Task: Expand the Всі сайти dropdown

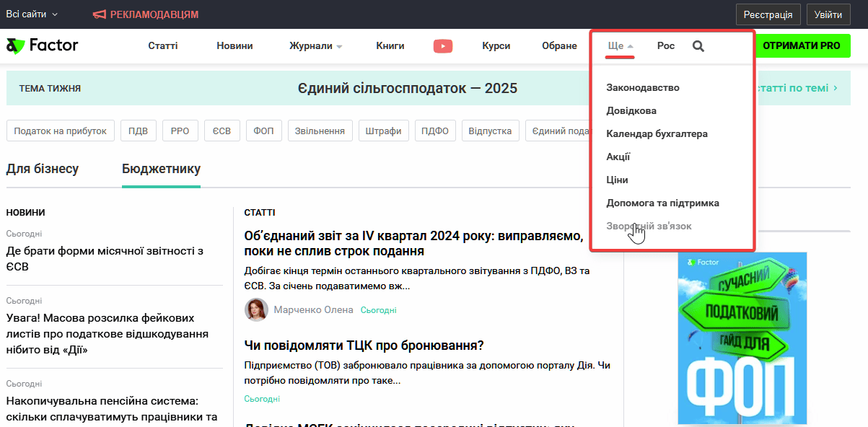Action: (32, 14)
